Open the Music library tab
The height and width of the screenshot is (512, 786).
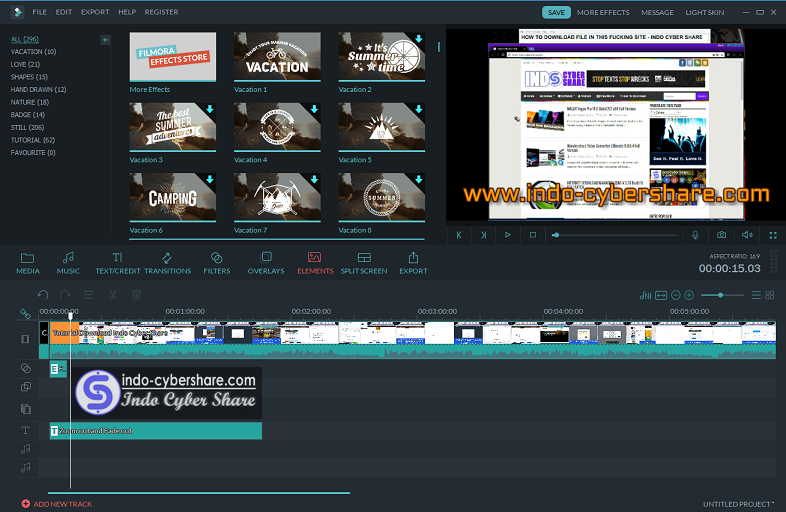tap(68, 263)
